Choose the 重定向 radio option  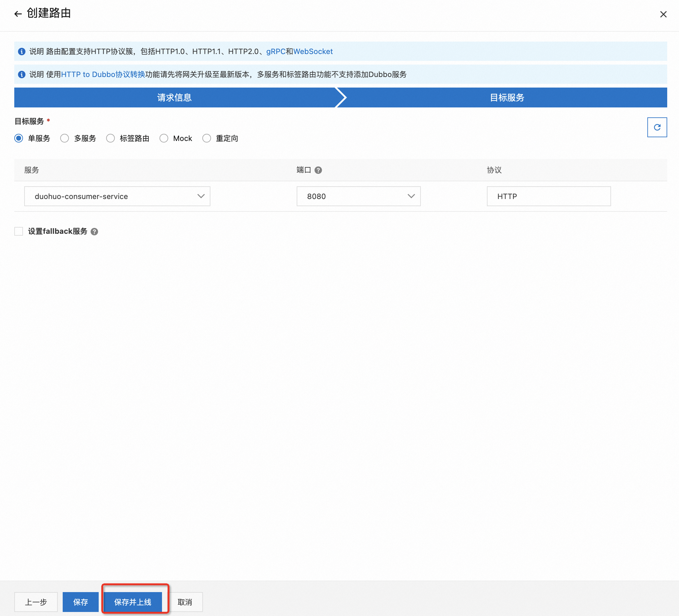pyautogui.click(x=207, y=138)
